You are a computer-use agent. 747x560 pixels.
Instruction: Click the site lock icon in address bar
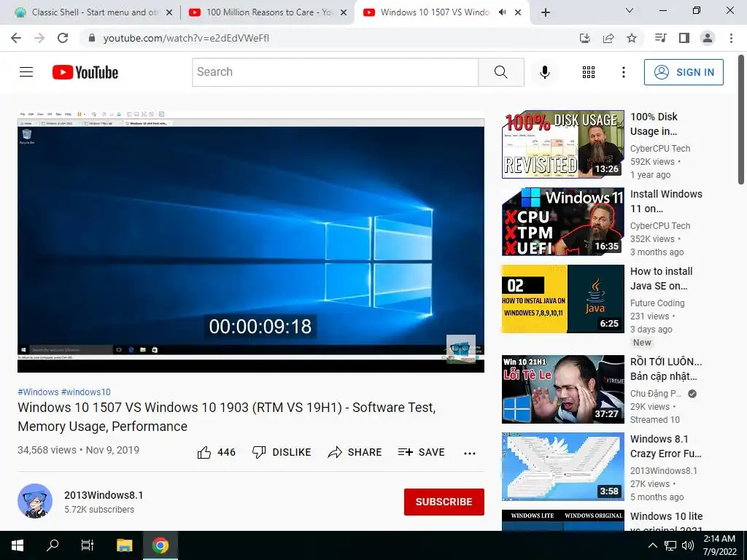pyautogui.click(x=92, y=38)
